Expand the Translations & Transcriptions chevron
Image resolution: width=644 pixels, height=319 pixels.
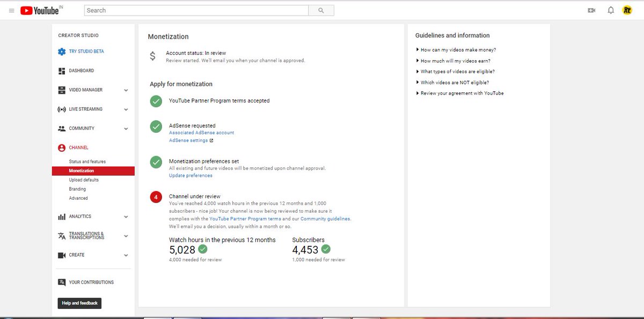tap(126, 236)
